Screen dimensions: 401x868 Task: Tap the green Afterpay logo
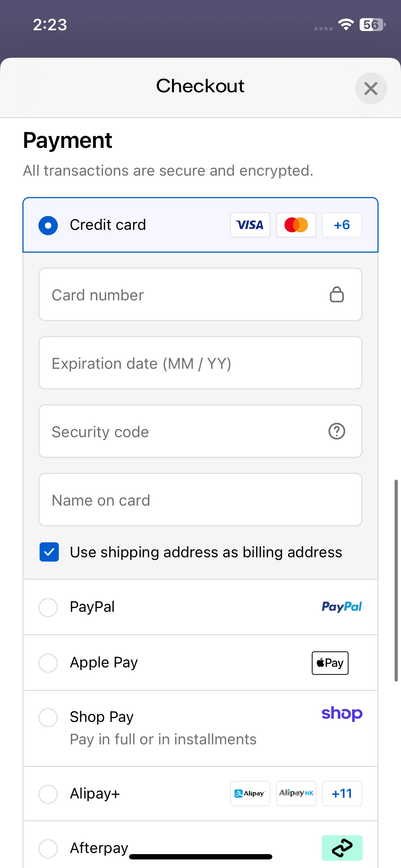(342, 848)
